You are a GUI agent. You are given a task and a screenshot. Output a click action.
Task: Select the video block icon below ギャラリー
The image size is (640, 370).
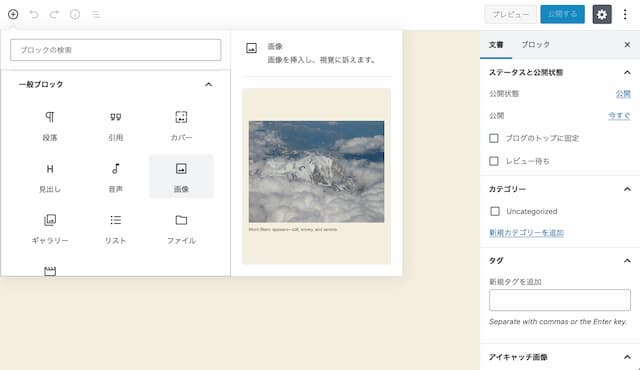point(50,271)
